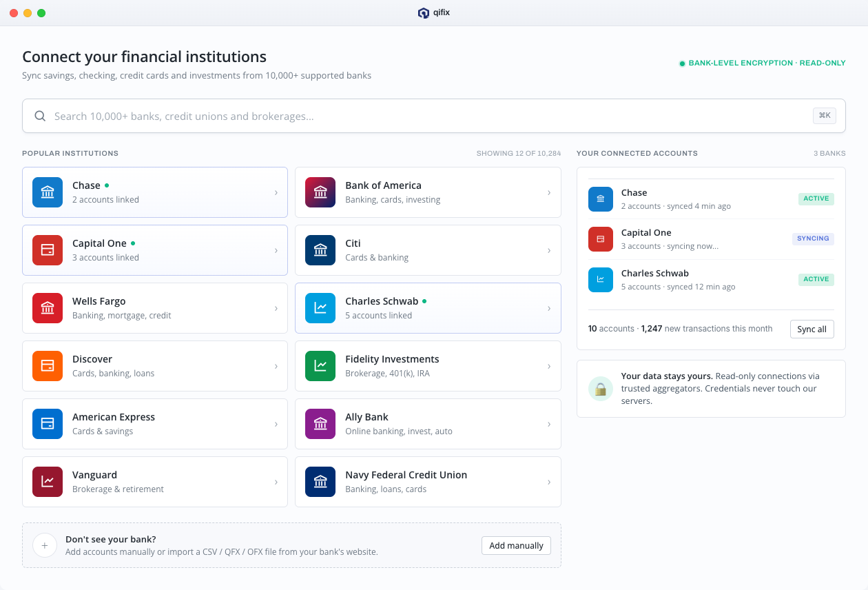Screen dimensions: 868x590
Task: Click 'Cards, banking, loans' description
Action: click(113, 373)
